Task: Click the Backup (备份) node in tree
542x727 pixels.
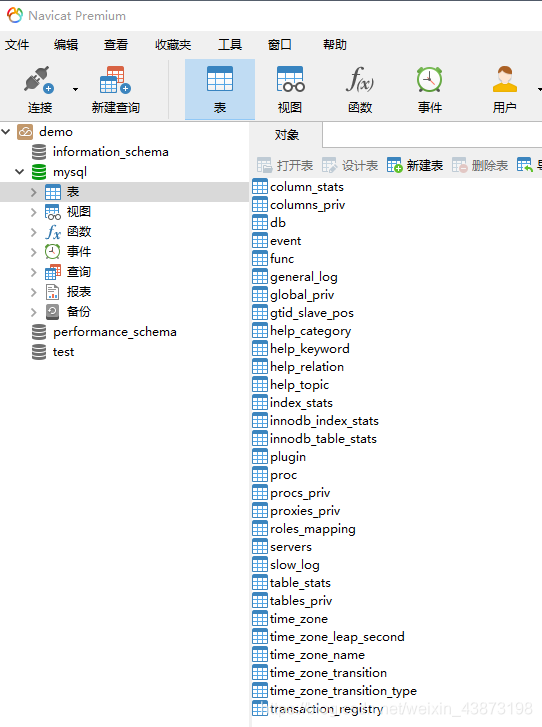Action: [68, 312]
